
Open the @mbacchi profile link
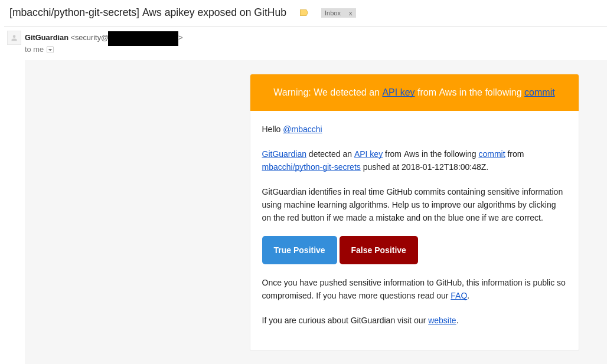tap(302, 129)
